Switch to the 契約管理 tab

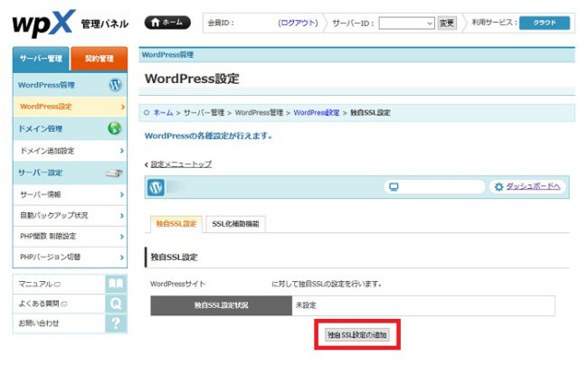[99, 59]
